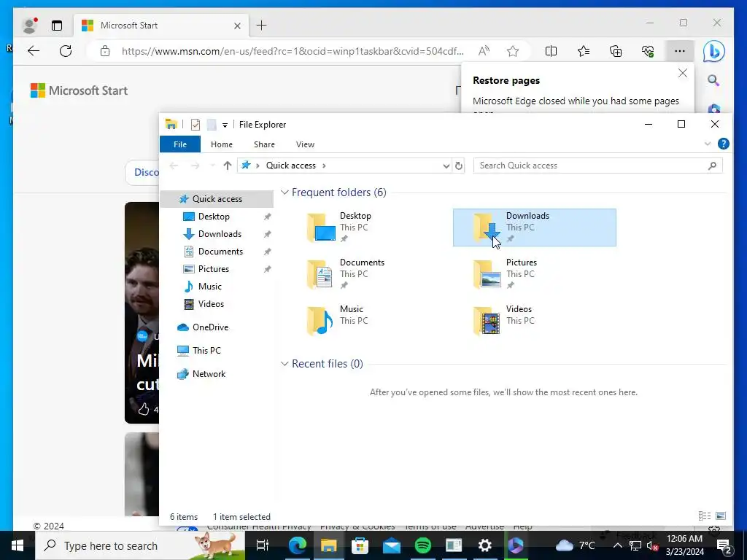Viewport: 747px width, 560px height.
Task: Select Quick access in the navigation pane
Action: [217, 198]
